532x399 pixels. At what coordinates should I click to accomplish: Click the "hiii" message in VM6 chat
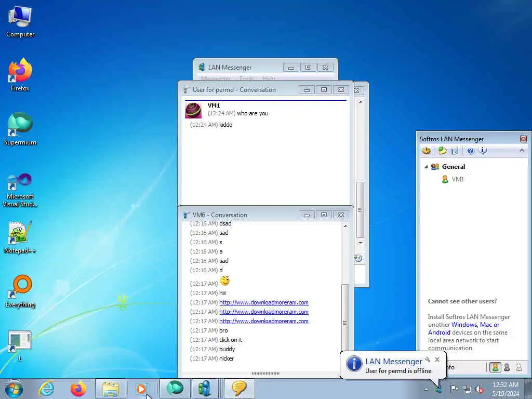click(x=222, y=293)
